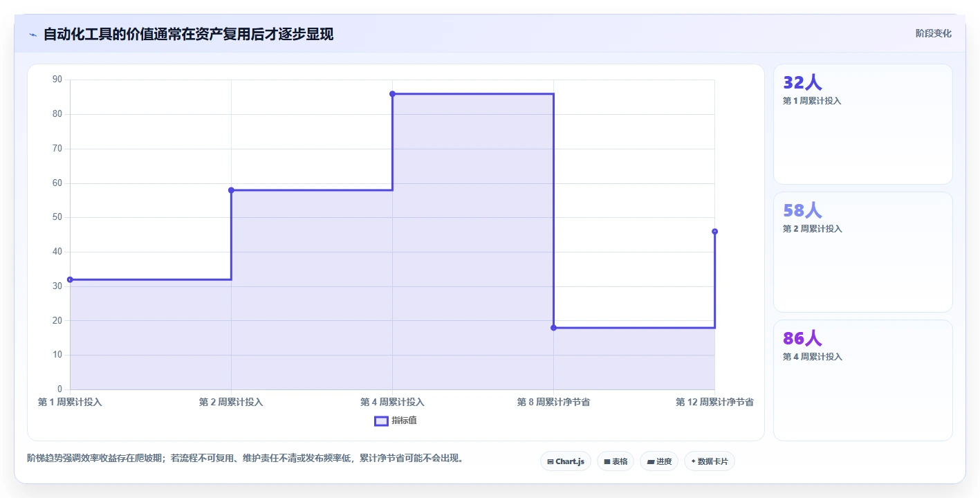
Task: Click the data point at value 86
Action: coord(392,94)
